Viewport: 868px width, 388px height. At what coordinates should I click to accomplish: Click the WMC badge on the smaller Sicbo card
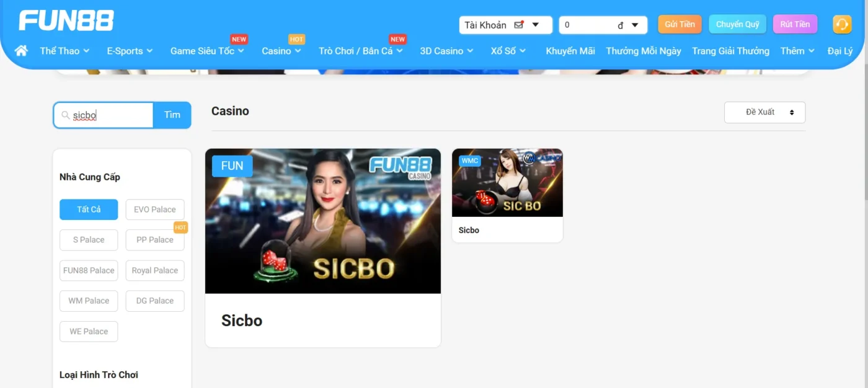coord(470,160)
